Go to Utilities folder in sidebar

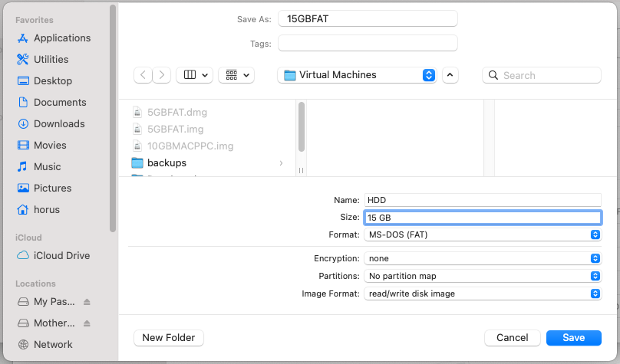51,60
